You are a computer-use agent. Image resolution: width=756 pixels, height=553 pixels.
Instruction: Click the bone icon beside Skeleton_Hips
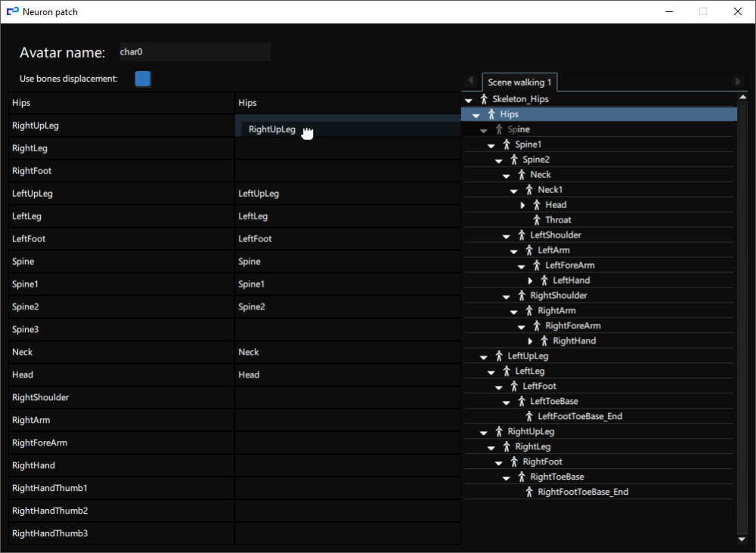(484, 99)
